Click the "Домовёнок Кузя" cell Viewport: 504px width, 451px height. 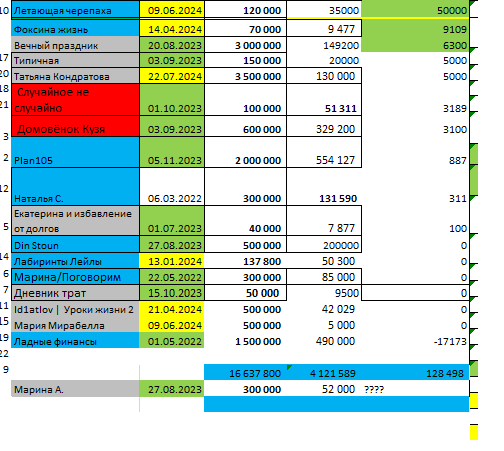[75, 126]
